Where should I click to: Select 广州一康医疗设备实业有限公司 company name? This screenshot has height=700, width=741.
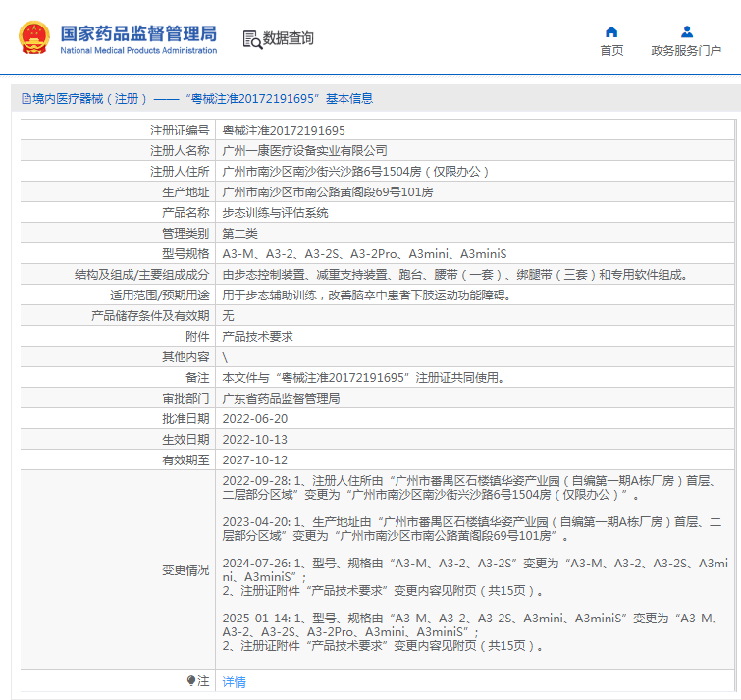click(x=305, y=151)
